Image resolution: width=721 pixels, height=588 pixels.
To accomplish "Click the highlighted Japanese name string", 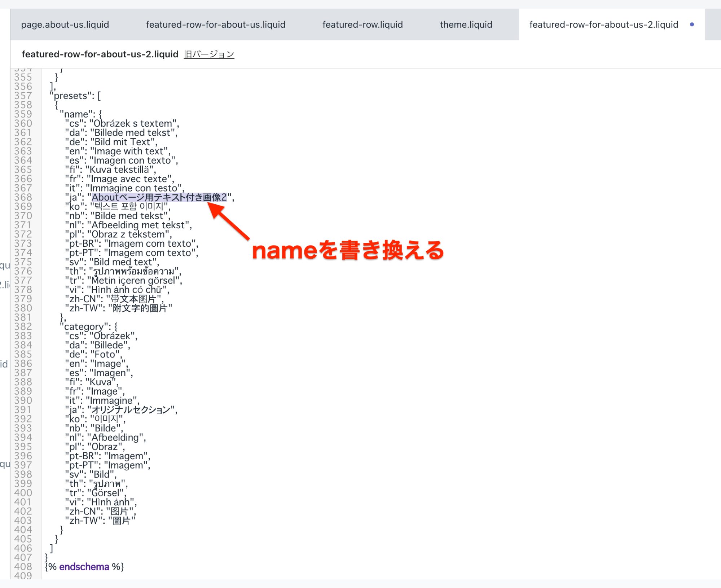I will coord(159,197).
